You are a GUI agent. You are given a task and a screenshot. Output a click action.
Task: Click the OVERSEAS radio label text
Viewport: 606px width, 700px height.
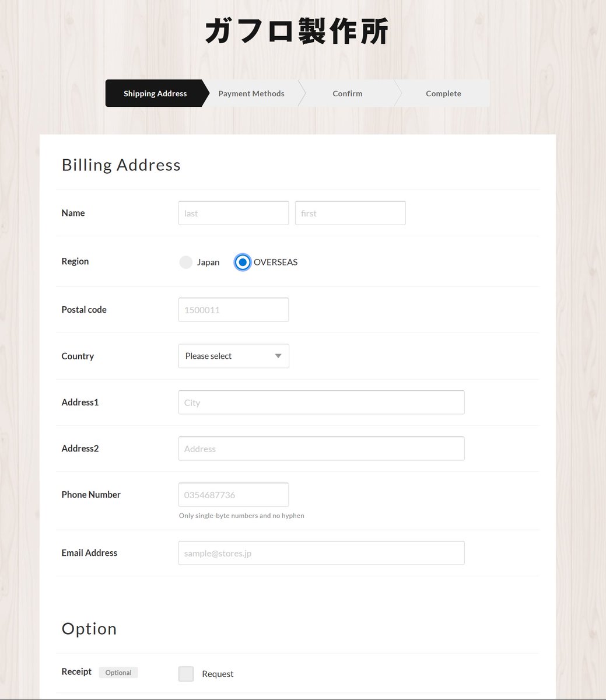pos(275,262)
